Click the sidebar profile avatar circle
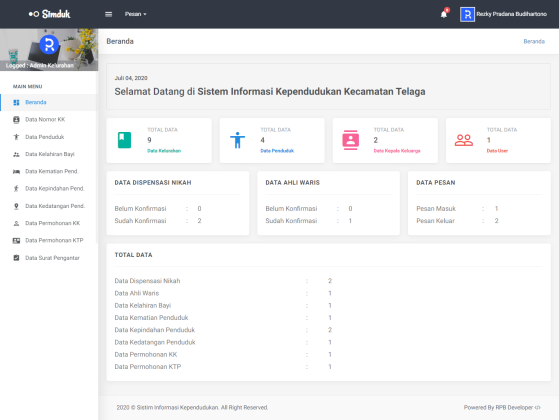This screenshot has height=420, width=559. (x=49, y=45)
